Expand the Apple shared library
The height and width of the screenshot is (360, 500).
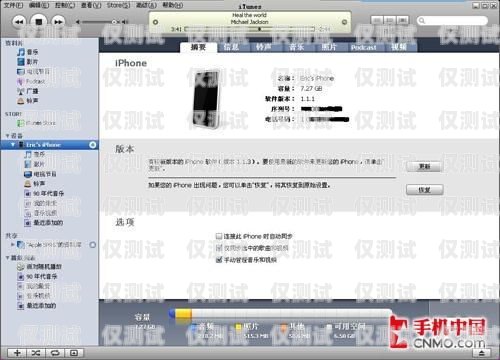point(13,245)
